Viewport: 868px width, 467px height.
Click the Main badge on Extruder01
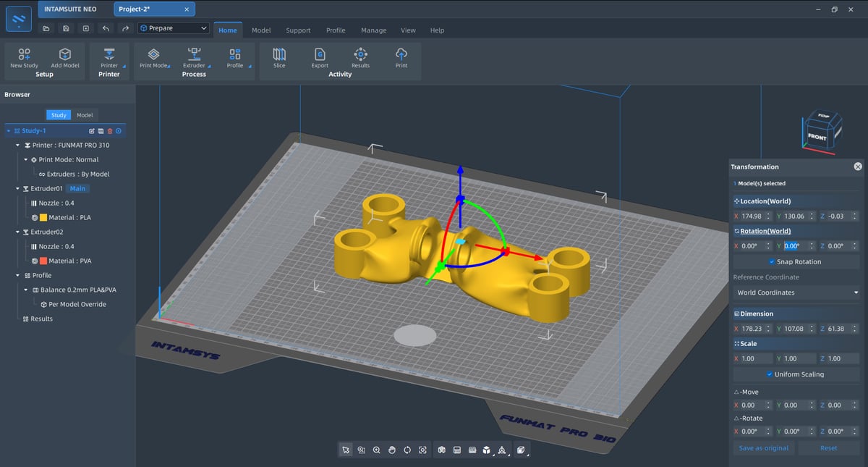click(x=79, y=189)
